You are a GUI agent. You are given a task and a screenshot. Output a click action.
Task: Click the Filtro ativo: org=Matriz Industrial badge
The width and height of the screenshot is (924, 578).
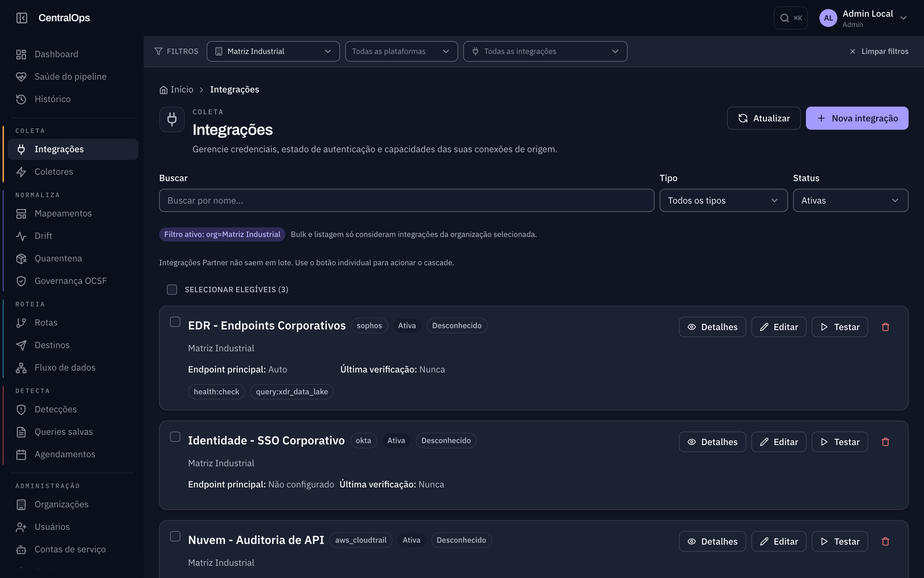coord(222,234)
